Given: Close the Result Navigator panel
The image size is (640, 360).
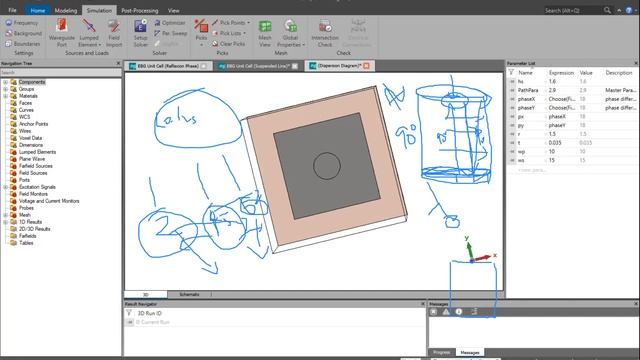Looking at the screenshot, I should coord(422,304).
